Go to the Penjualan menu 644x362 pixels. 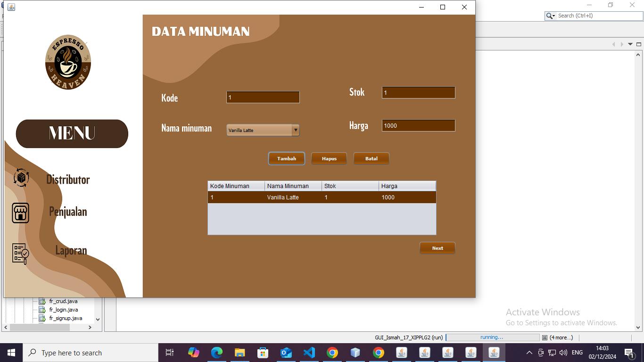pyautogui.click(x=68, y=212)
